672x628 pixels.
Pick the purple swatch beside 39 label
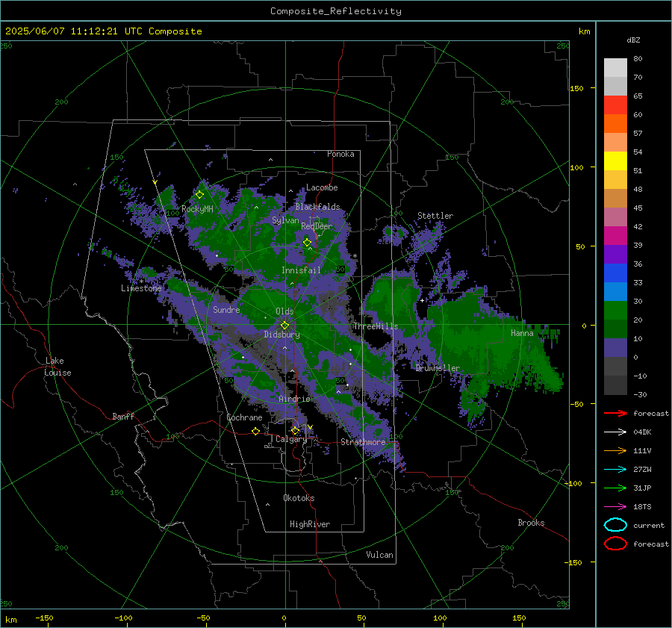point(615,254)
